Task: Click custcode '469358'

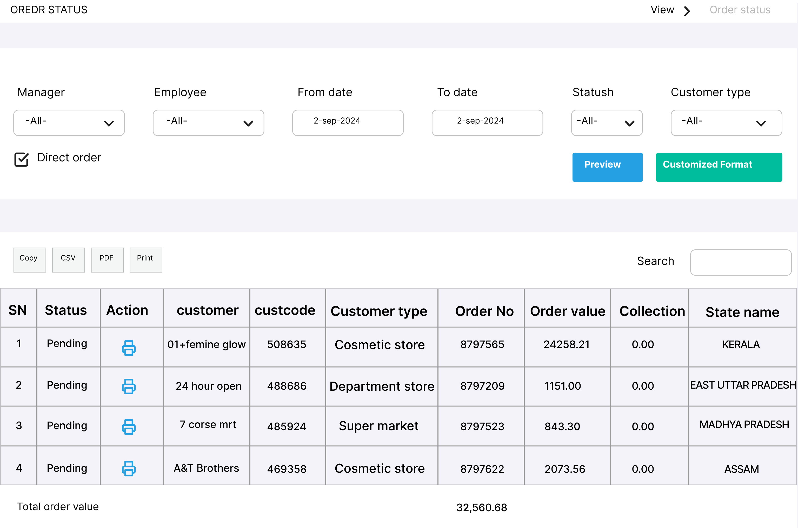Action: [287, 469]
